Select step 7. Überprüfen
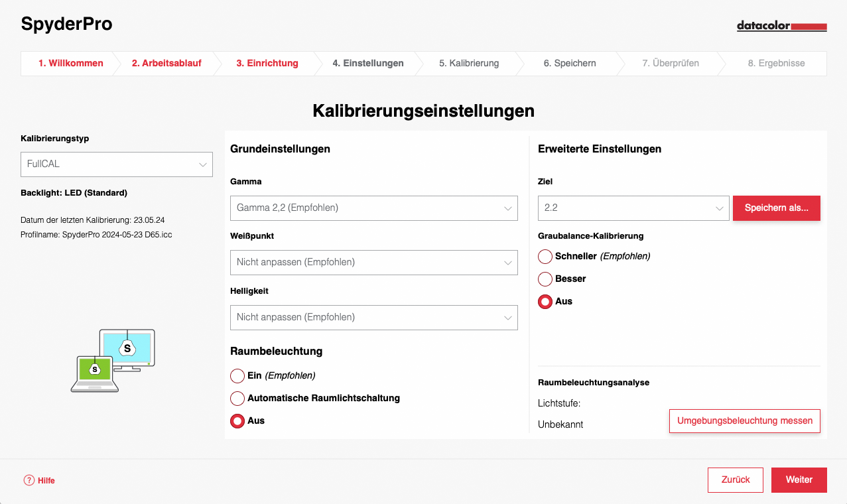Viewport: 847px width, 504px height. point(671,64)
